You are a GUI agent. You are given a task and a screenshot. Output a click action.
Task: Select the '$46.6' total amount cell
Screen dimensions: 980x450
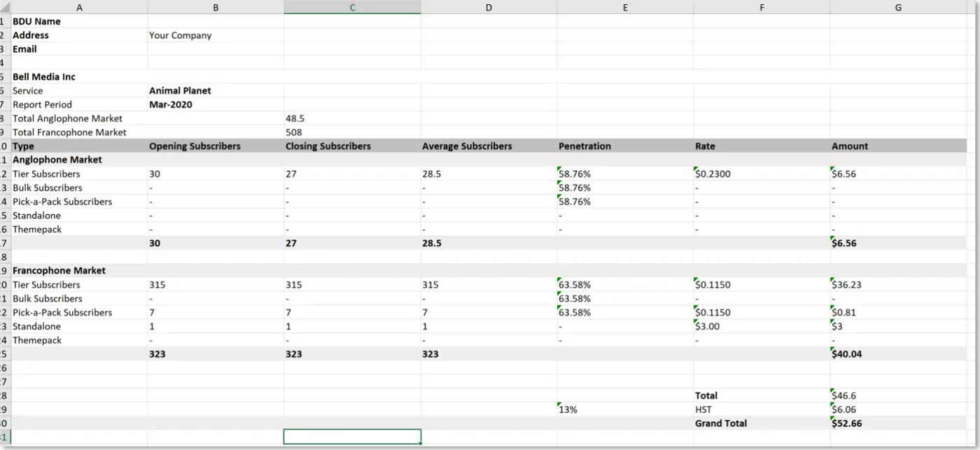coord(898,395)
